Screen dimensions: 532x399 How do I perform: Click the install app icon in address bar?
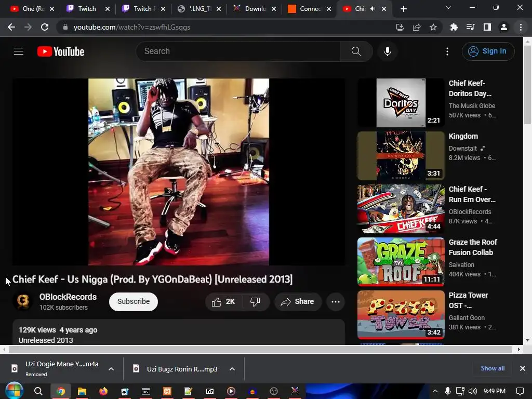pos(400,27)
